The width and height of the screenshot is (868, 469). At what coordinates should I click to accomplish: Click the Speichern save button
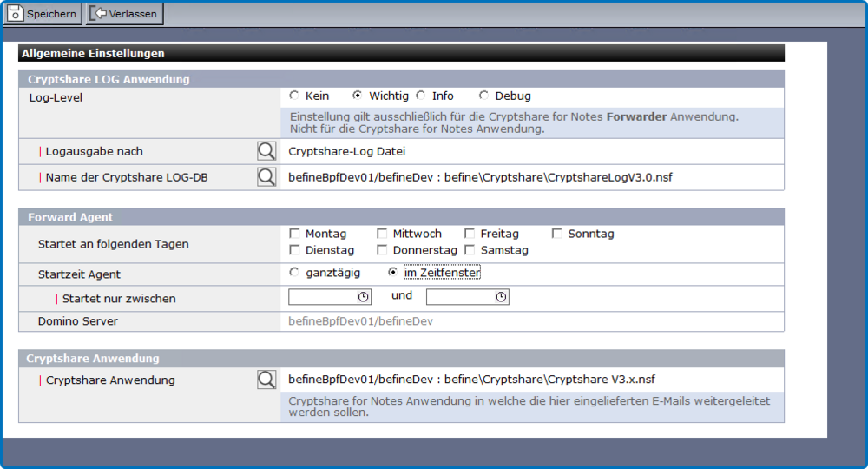(43, 14)
